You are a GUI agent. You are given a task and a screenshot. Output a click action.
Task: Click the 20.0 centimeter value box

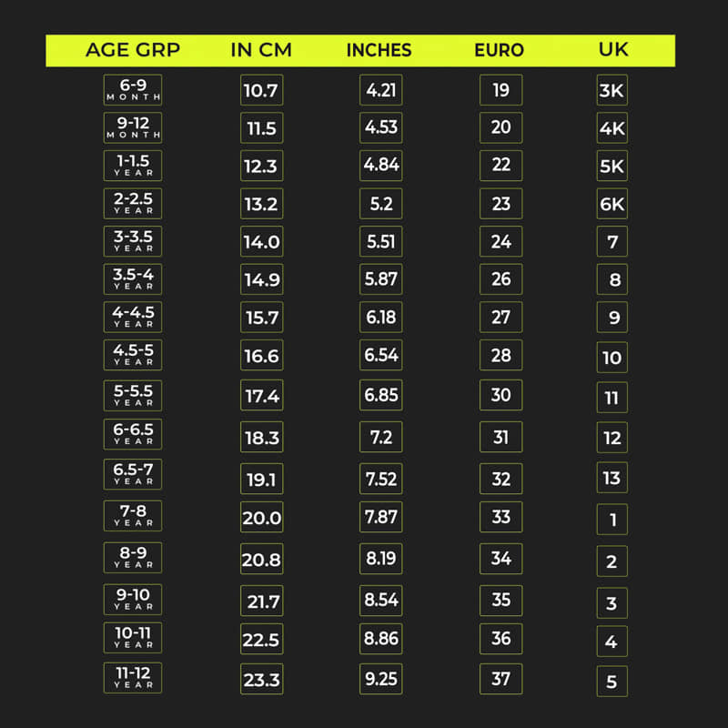point(261,518)
